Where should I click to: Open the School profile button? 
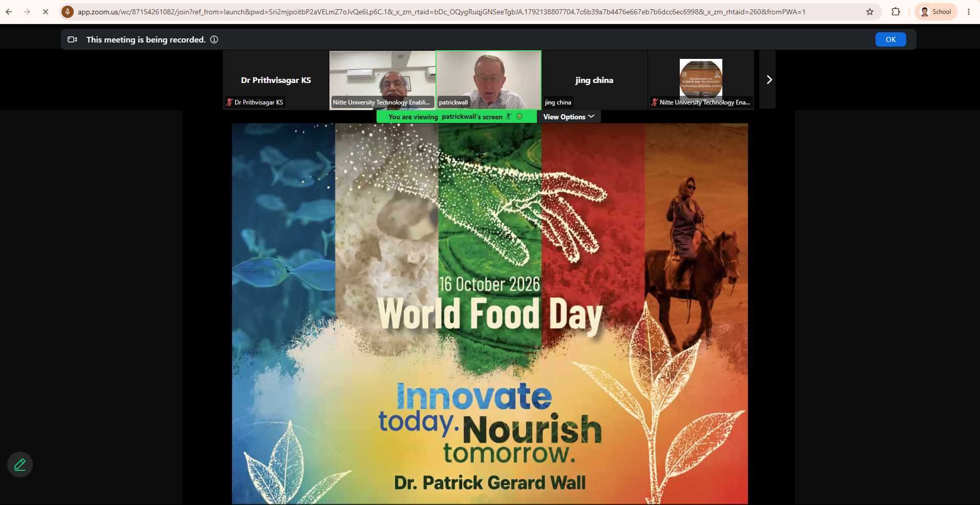point(936,12)
